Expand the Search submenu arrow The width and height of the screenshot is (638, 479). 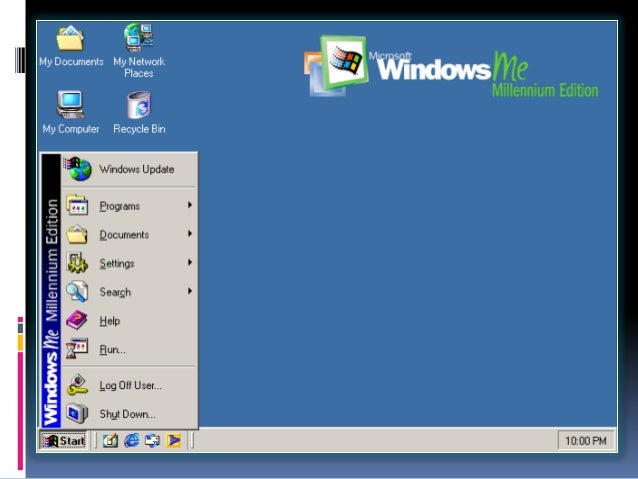(189, 292)
